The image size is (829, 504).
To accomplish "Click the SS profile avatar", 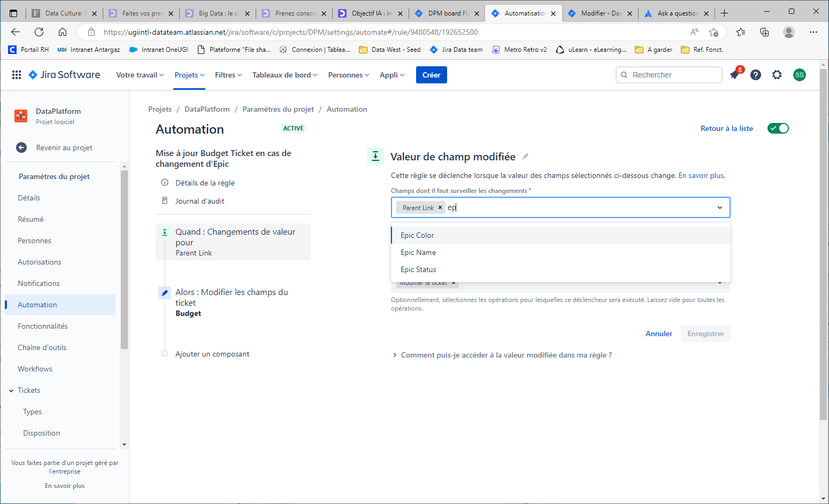I will click(x=800, y=75).
